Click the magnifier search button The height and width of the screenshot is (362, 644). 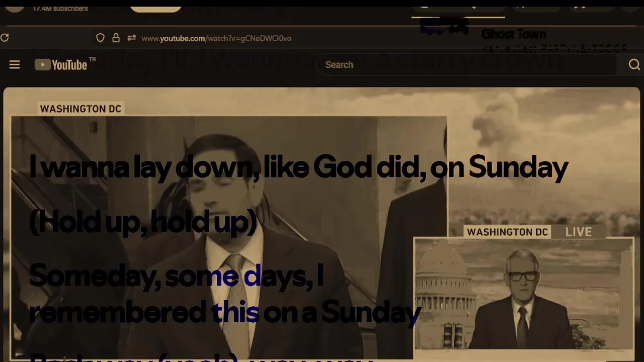634,64
